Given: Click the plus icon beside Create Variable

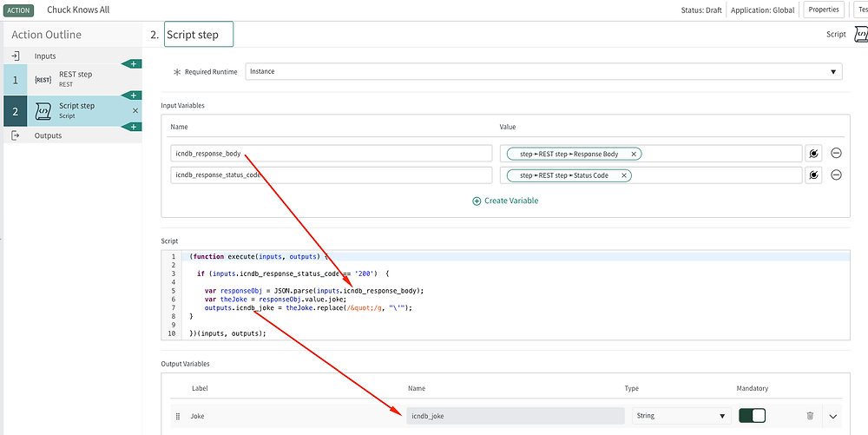Looking at the screenshot, I should tap(477, 201).
